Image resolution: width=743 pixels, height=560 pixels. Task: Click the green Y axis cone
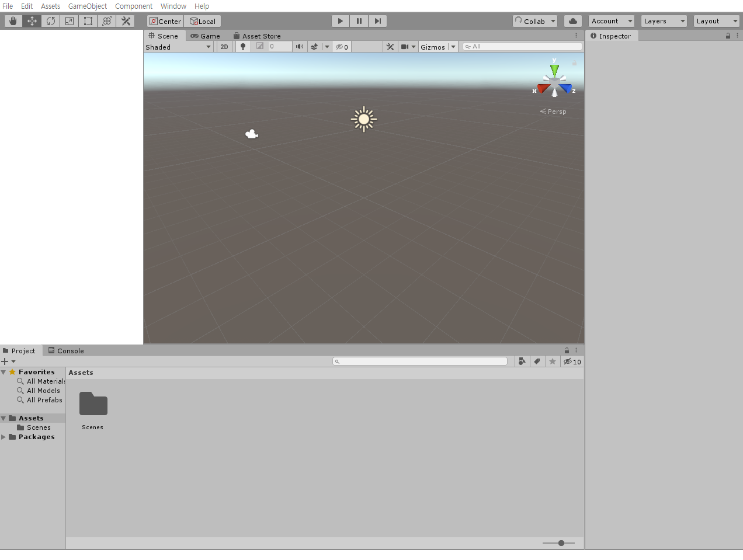tap(554, 70)
